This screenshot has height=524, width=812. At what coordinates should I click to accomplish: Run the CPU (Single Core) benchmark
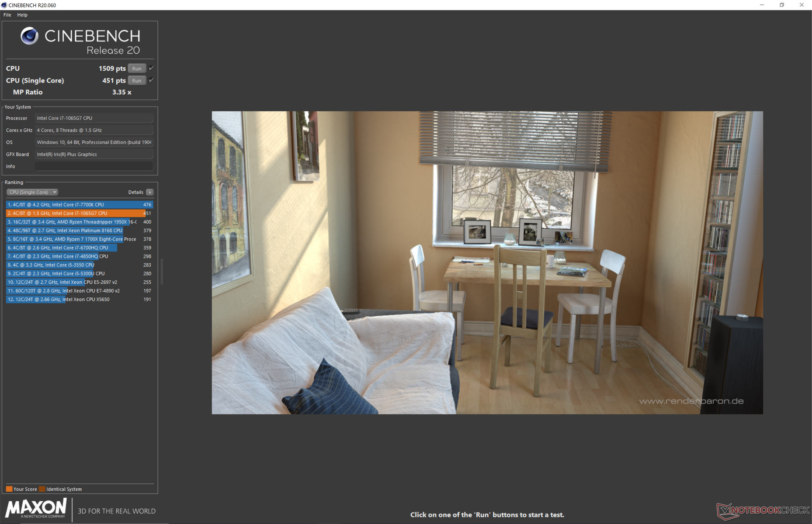point(137,80)
